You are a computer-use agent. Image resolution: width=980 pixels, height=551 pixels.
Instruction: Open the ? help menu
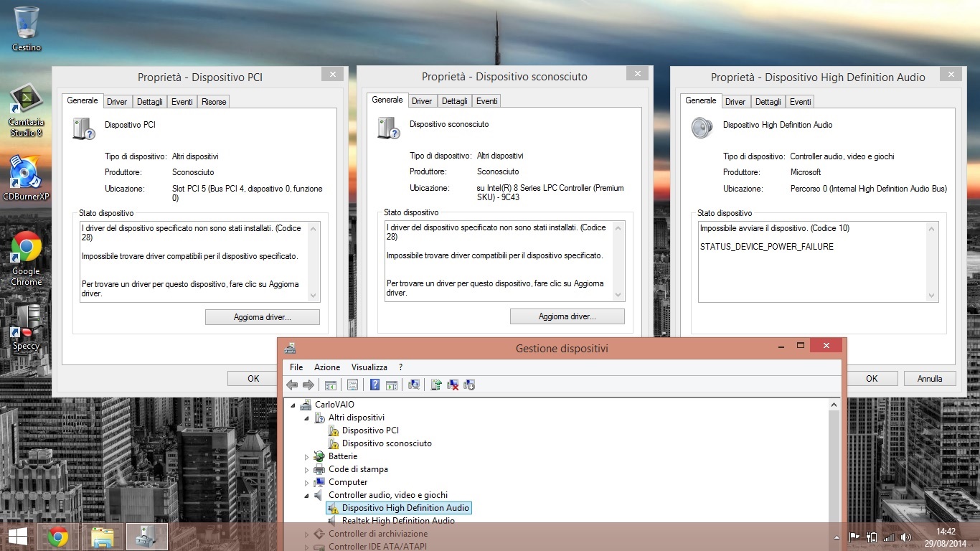pyautogui.click(x=401, y=367)
